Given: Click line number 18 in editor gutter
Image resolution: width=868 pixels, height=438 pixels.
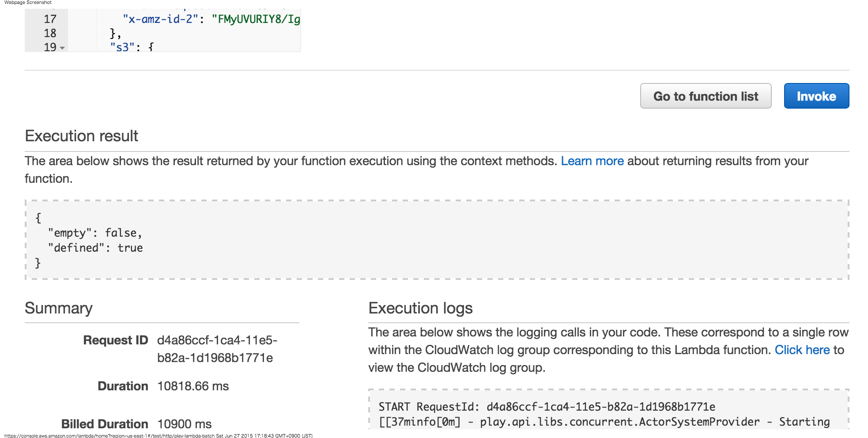Looking at the screenshot, I should [50, 34].
